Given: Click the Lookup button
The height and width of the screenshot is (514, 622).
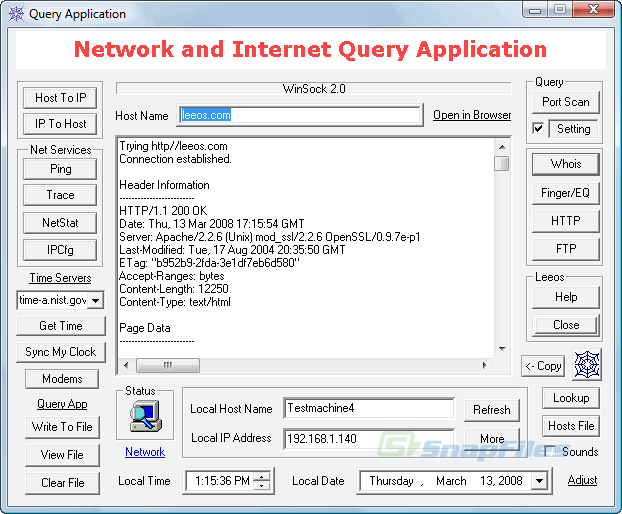Looking at the screenshot, I should 571,398.
